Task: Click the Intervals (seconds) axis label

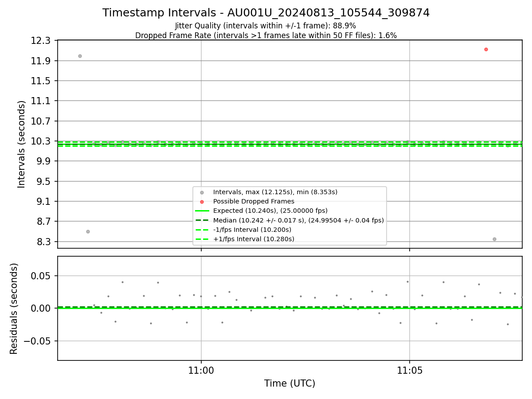Action: pos(22,144)
